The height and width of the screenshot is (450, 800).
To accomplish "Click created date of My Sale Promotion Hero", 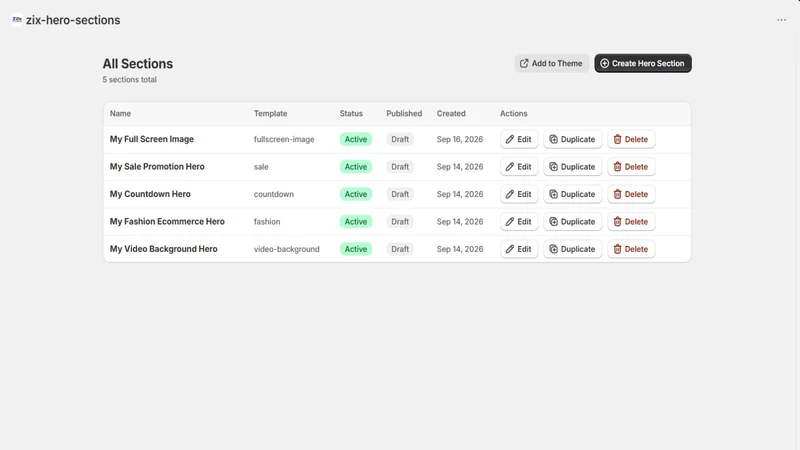I will tap(460, 167).
